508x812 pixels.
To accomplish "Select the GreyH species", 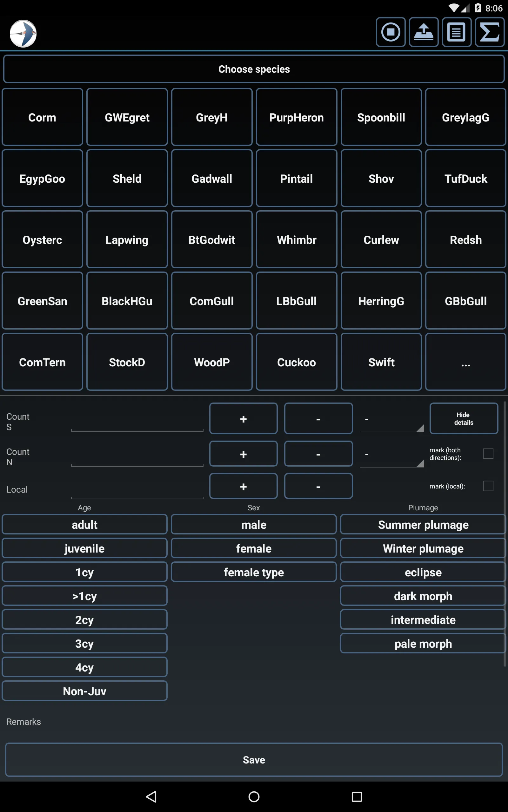I will coord(212,117).
